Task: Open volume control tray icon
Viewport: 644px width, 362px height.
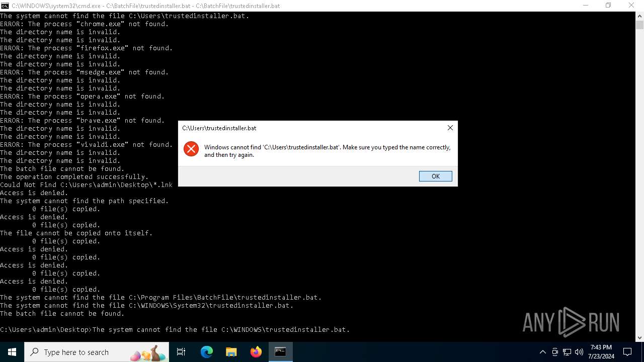Action: pos(579,352)
